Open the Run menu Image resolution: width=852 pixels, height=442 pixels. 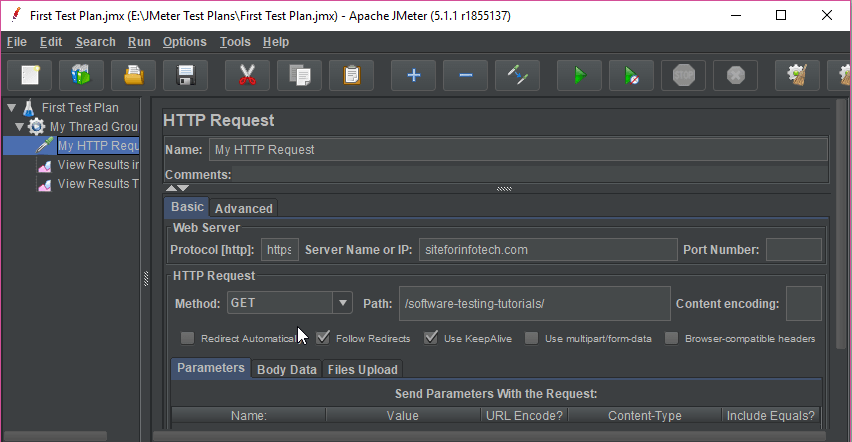[x=139, y=42]
